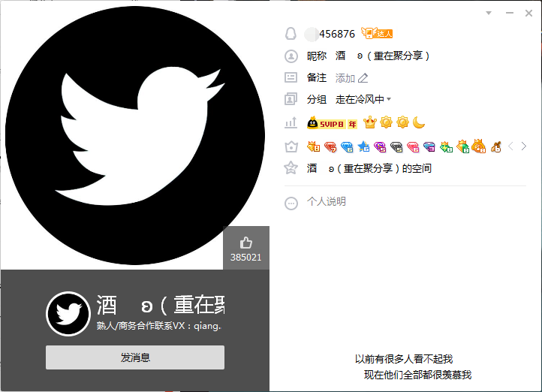Click the blue diamond badge numbered 6

pyautogui.click(x=347, y=147)
